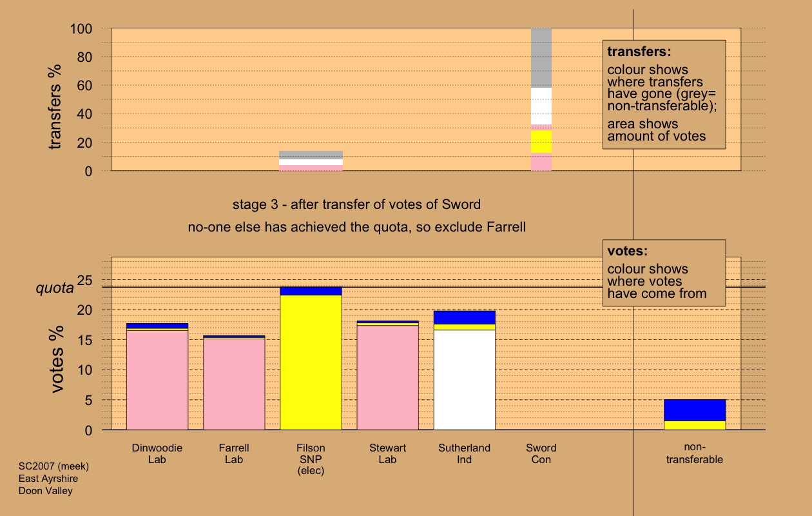Click the 'quota' line label
This screenshot has width=812, height=516.
click(x=54, y=288)
